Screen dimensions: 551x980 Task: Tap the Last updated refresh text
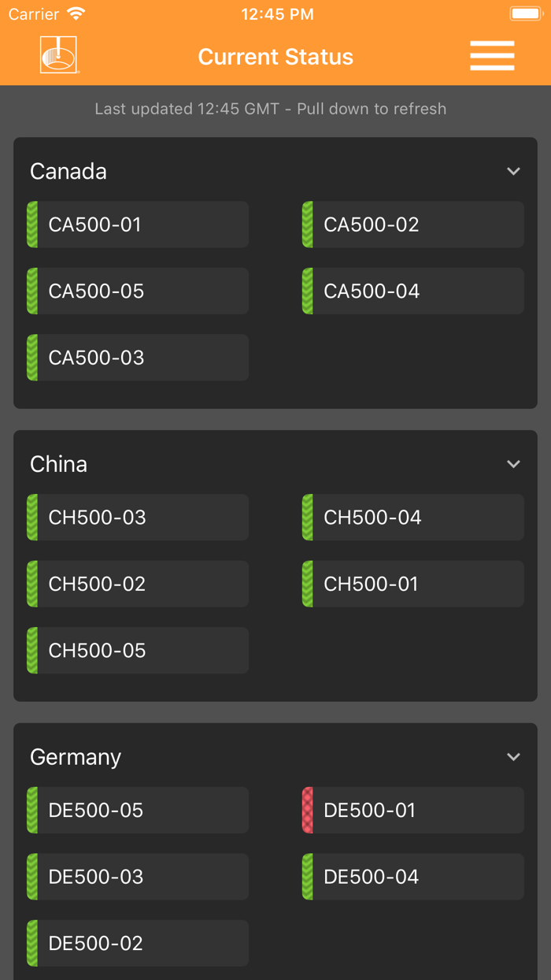tap(271, 109)
